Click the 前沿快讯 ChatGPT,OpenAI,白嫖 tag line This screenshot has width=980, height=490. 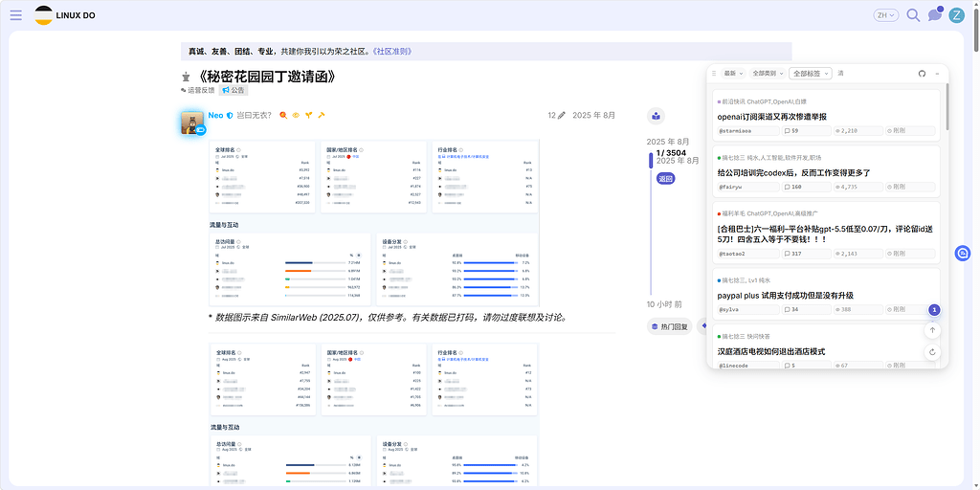point(762,101)
